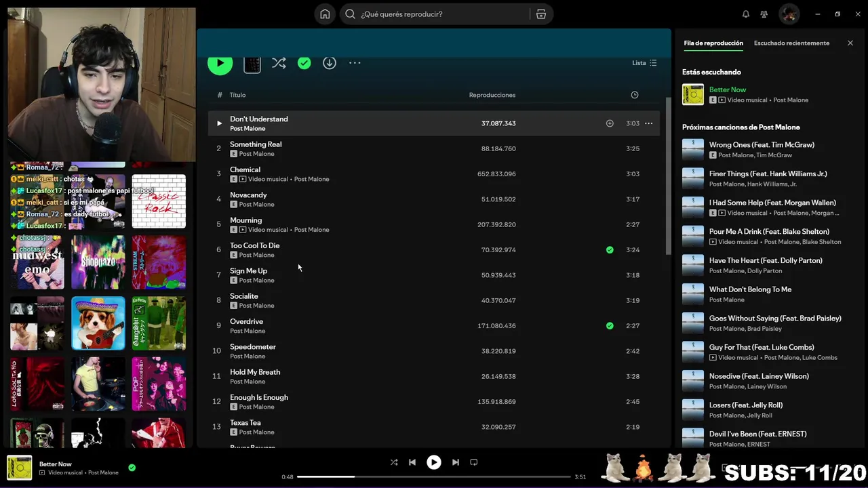
Task: Play the album with green play button
Action: [220, 63]
